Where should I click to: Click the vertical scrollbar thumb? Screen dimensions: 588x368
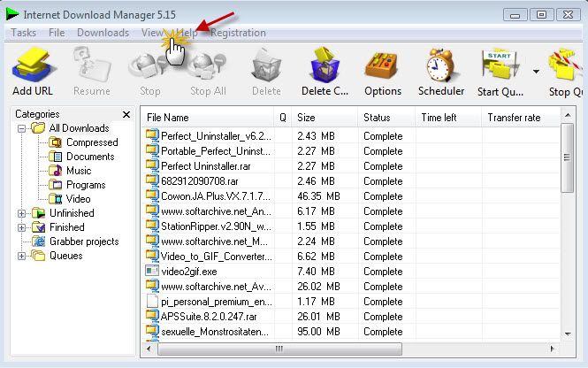point(567,157)
